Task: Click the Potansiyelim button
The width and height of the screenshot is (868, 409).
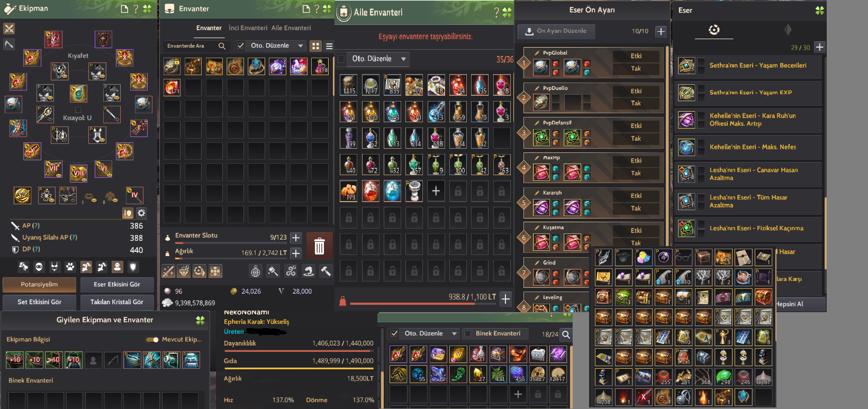Action: click(x=39, y=285)
